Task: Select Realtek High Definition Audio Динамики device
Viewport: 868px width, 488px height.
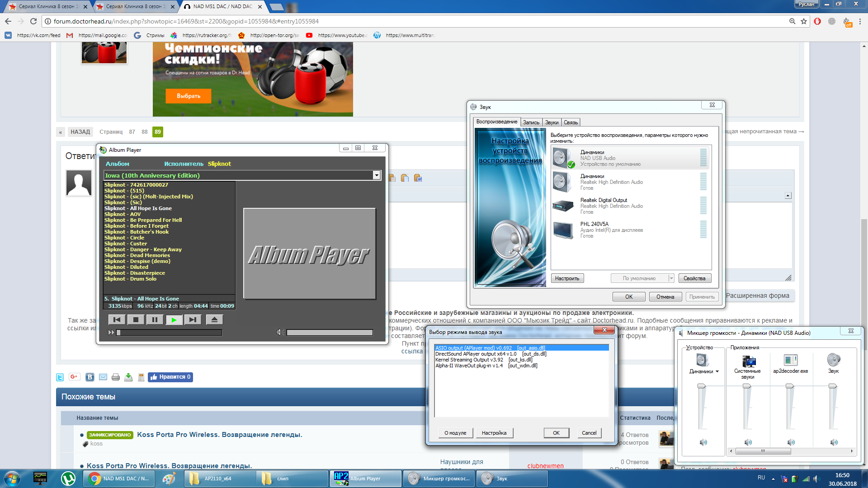Action: [630, 182]
